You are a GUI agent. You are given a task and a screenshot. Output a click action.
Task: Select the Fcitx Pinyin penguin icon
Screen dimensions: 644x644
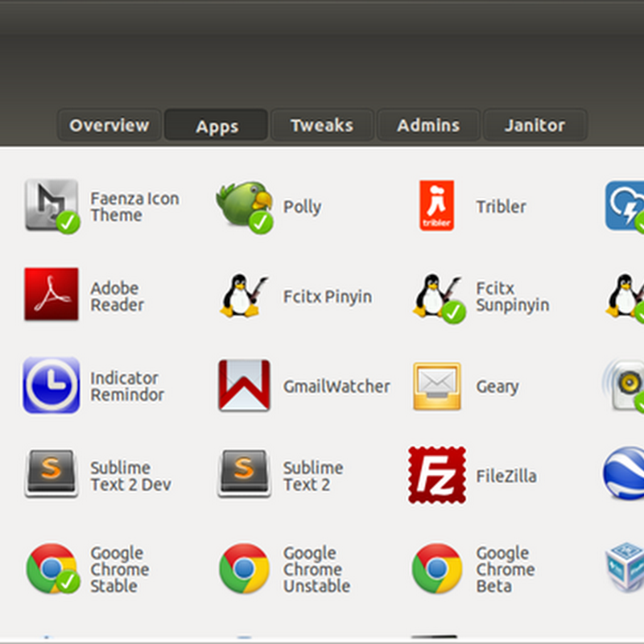pyautogui.click(x=244, y=295)
